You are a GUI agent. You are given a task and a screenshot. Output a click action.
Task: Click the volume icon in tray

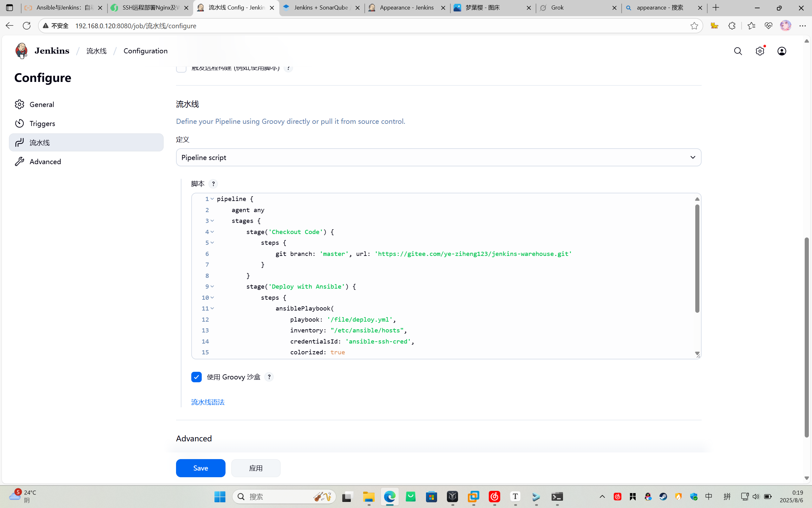[x=756, y=497]
